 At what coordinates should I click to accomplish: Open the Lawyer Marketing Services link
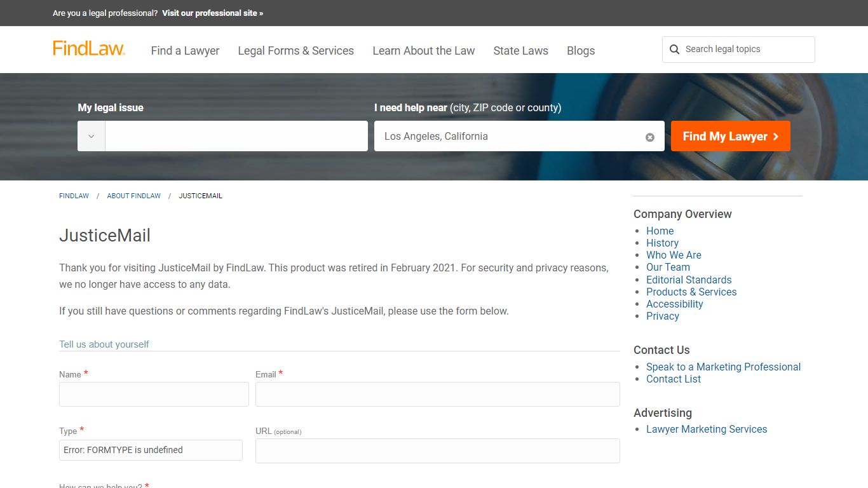click(x=707, y=429)
